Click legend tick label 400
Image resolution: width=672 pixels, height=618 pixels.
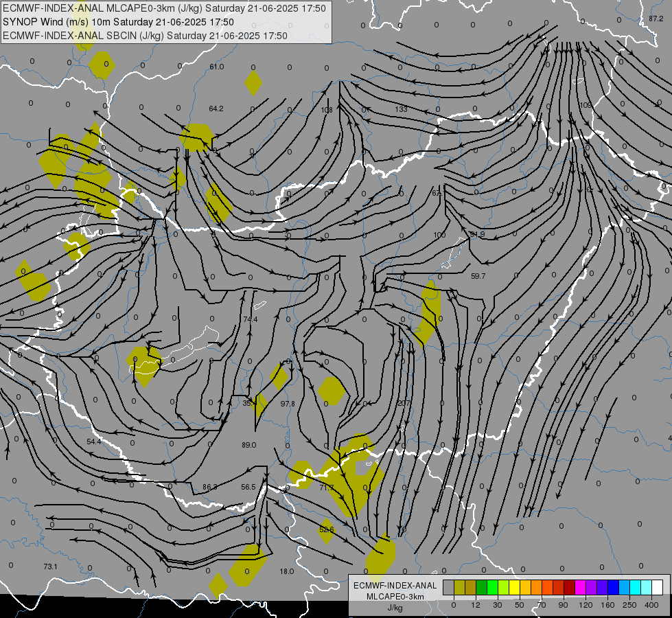click(x=651, y=605)
